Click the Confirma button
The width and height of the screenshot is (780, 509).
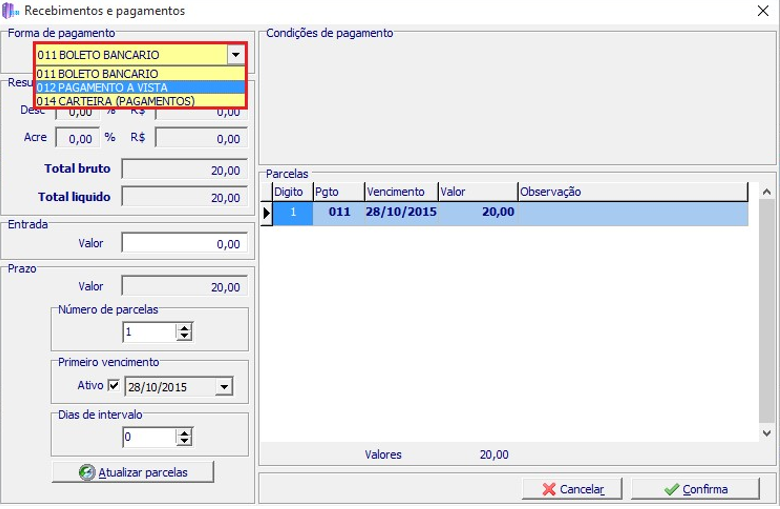695,489
